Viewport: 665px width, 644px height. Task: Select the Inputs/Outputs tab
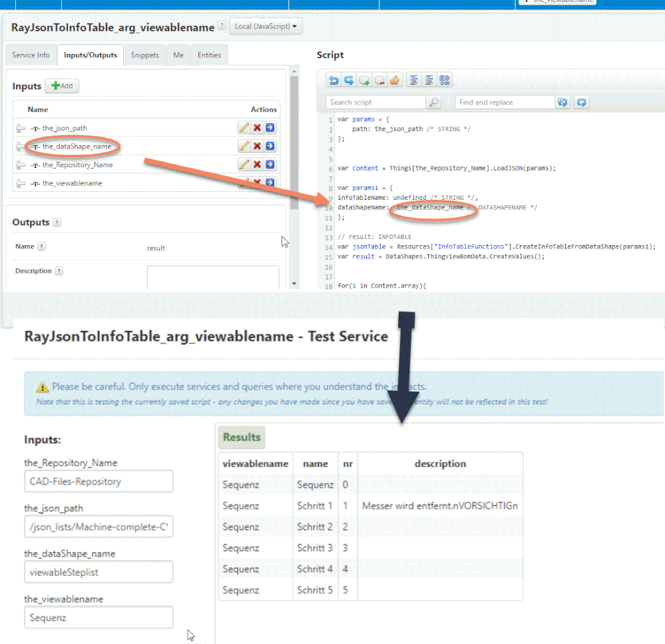91,55
